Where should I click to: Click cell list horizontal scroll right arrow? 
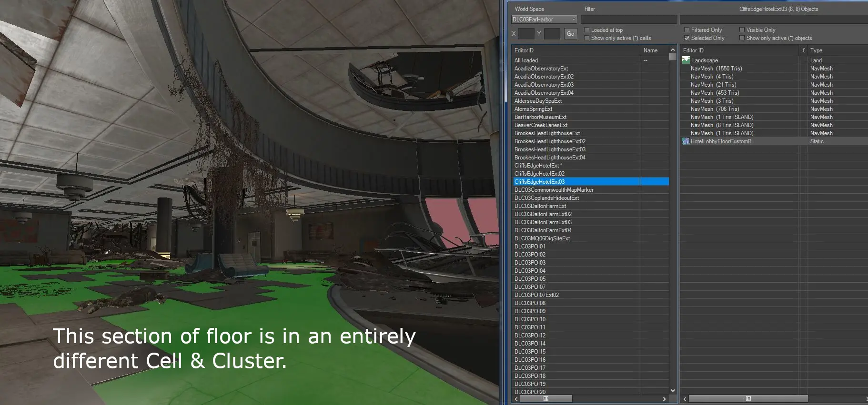665,399
